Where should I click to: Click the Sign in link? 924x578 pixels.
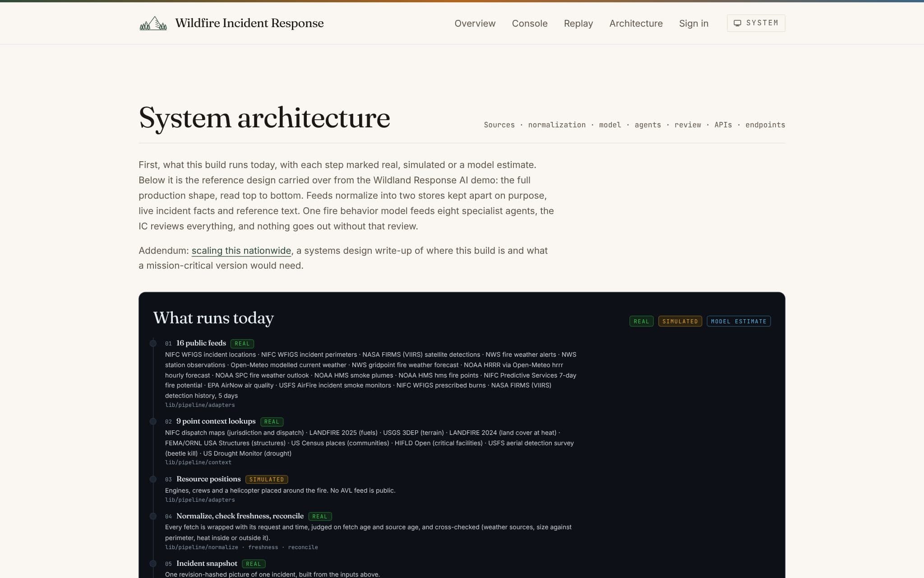pyautogui.click(x=693, y=23)
